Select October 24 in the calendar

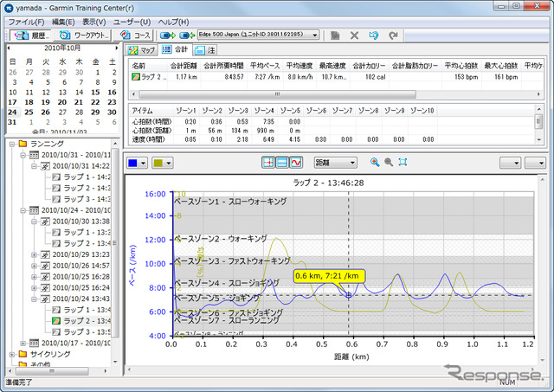pos(12,112)
